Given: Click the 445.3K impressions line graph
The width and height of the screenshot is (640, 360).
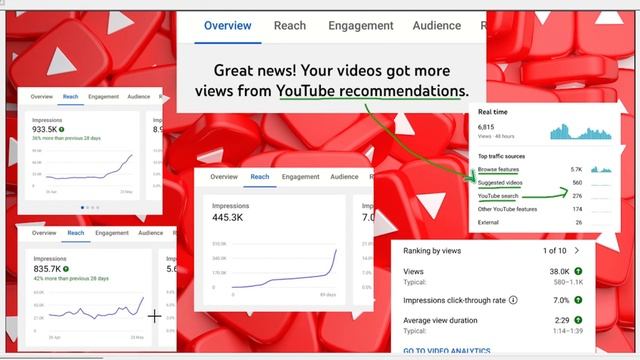Looking at the screenshot, I should 284,269.
